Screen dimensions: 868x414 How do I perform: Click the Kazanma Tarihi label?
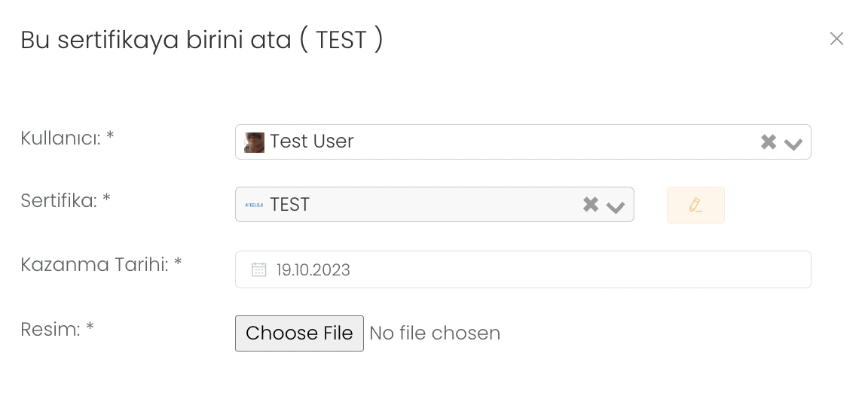pyautogui.click(x=101, y=265)
